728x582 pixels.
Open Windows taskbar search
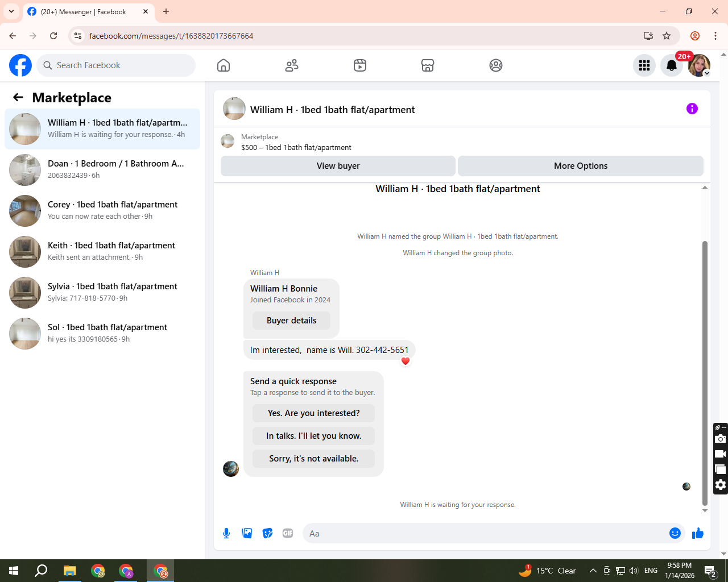tap(41, 571)
